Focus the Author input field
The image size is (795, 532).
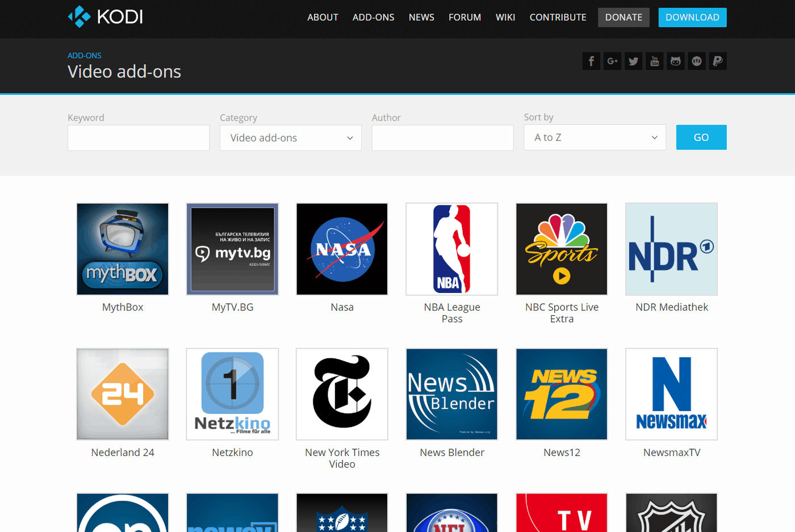pos(442,138)
